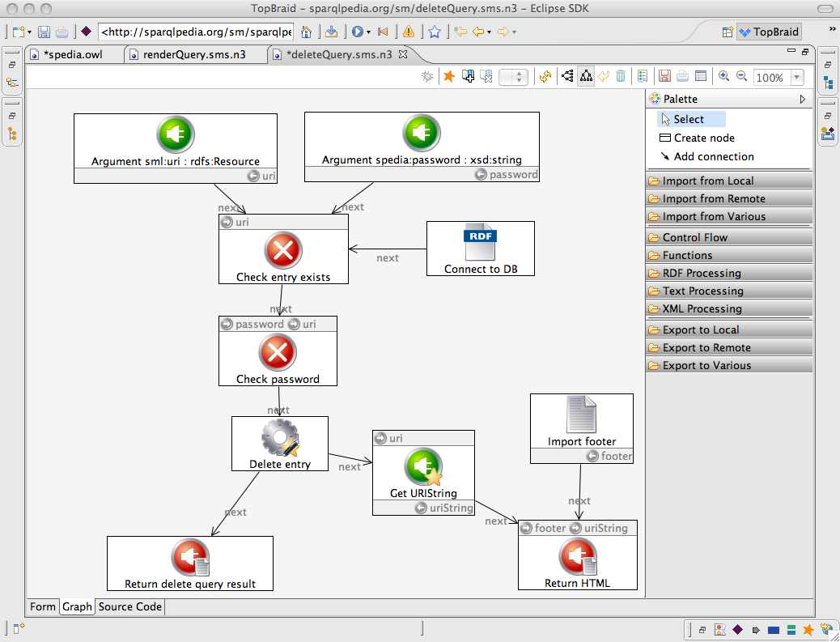Click the trash delete icon in graph toolbar
840x642 pixels.
621,77
